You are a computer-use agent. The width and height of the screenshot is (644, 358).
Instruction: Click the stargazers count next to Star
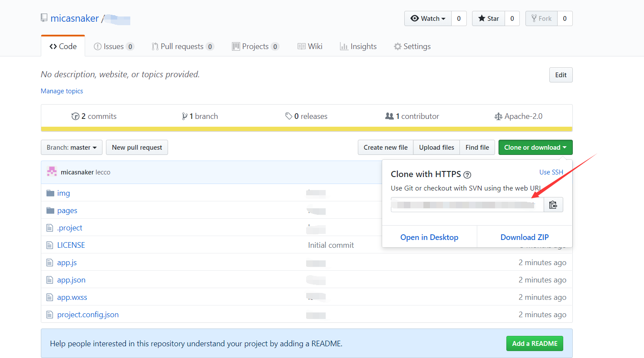512,18
